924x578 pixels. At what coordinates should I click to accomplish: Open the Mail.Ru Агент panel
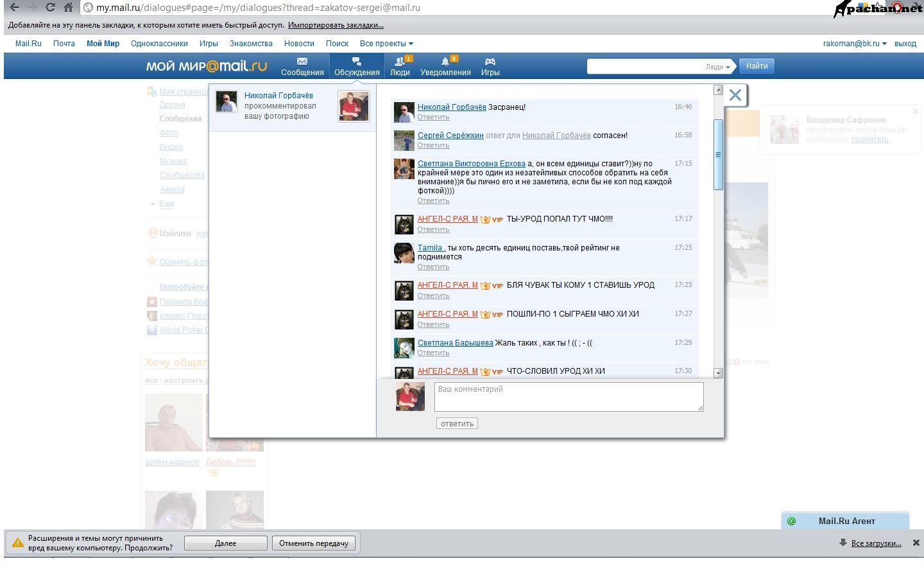click(x=846, y=521)
